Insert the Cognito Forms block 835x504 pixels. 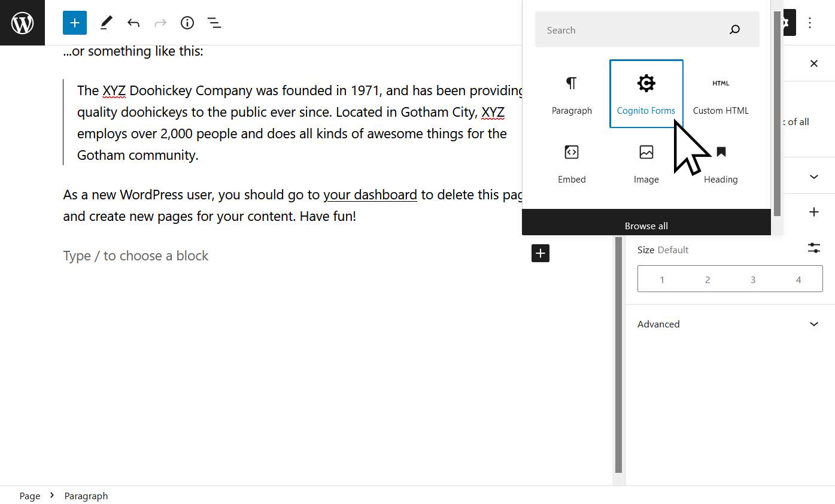pyautogui.click(x=646, y=93)
